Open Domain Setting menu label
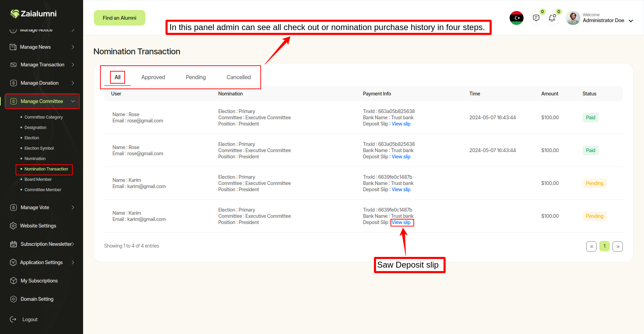The image size is (644, 334). click(x=37, y=299)
